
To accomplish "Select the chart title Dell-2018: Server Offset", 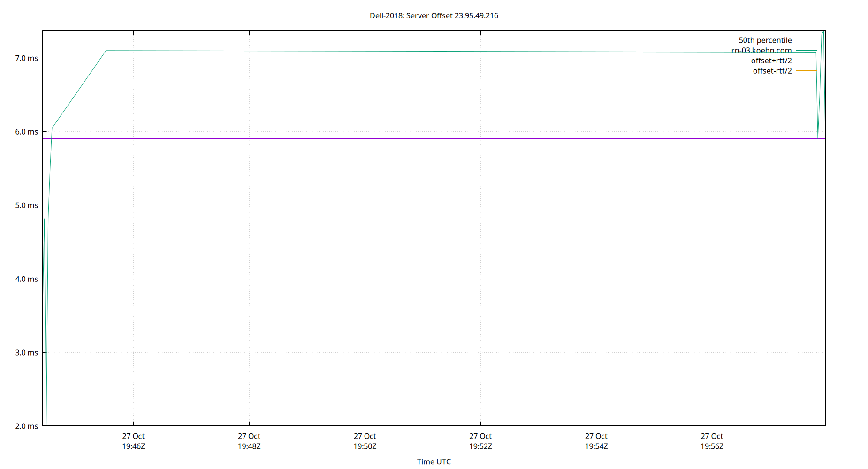I will pyautogui.click(x=434, y=15).
